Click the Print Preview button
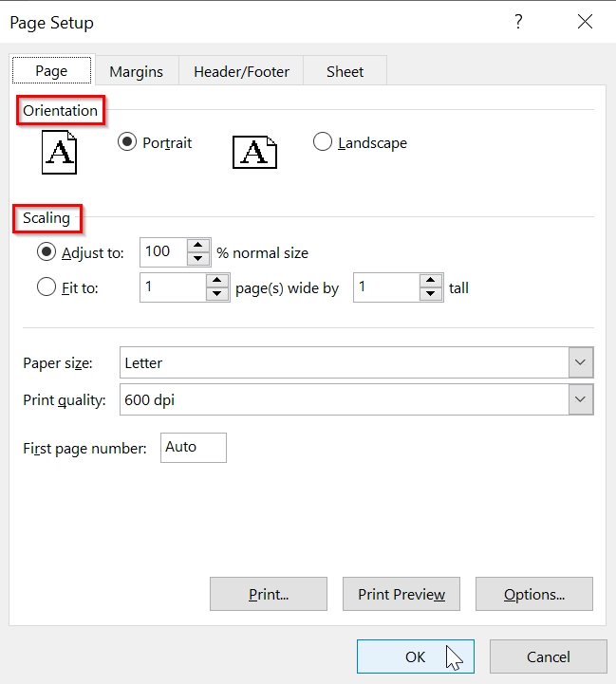 pos(401,594)
